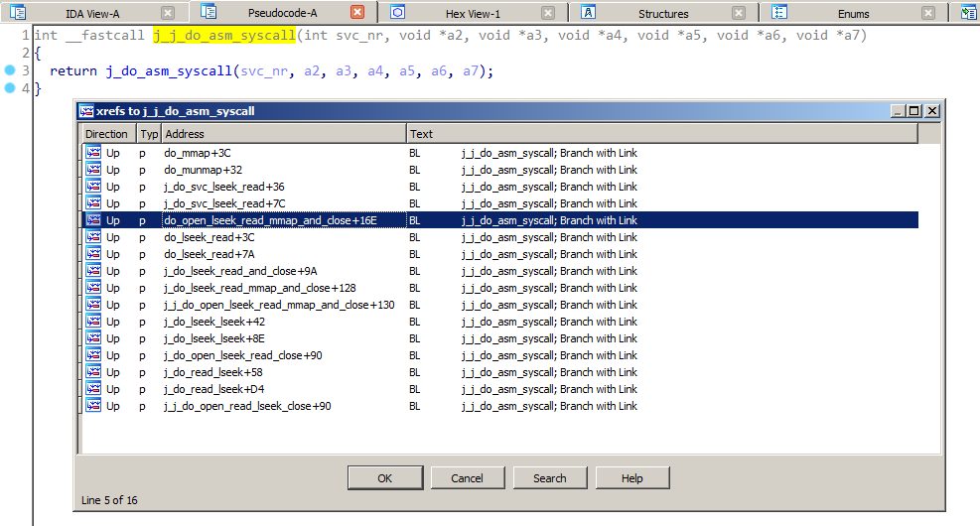The image size is (980, 526).
Task: Select the do_munmap+32 xref row
Action: pos(500,170)
